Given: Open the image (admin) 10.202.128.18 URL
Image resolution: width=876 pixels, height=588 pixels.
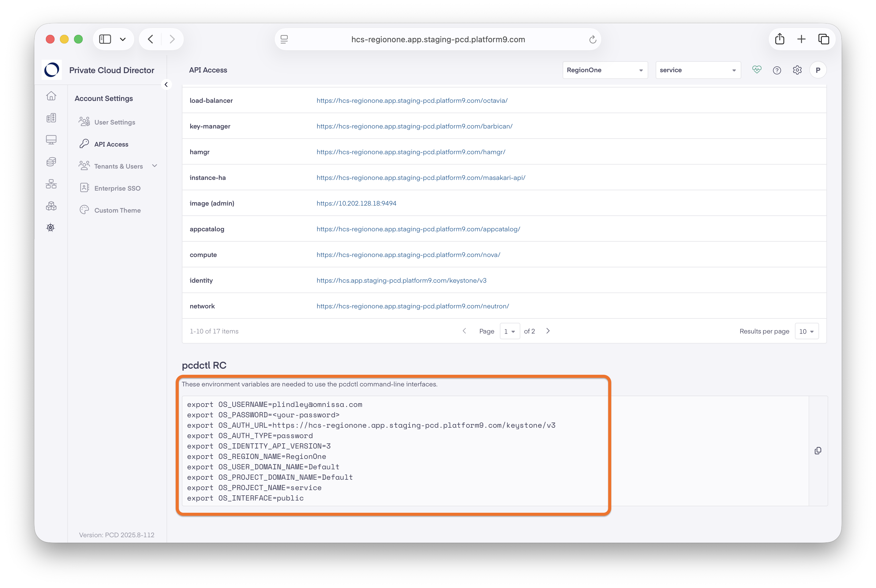Looking at the screenshot, I should [x=356, y=203].
